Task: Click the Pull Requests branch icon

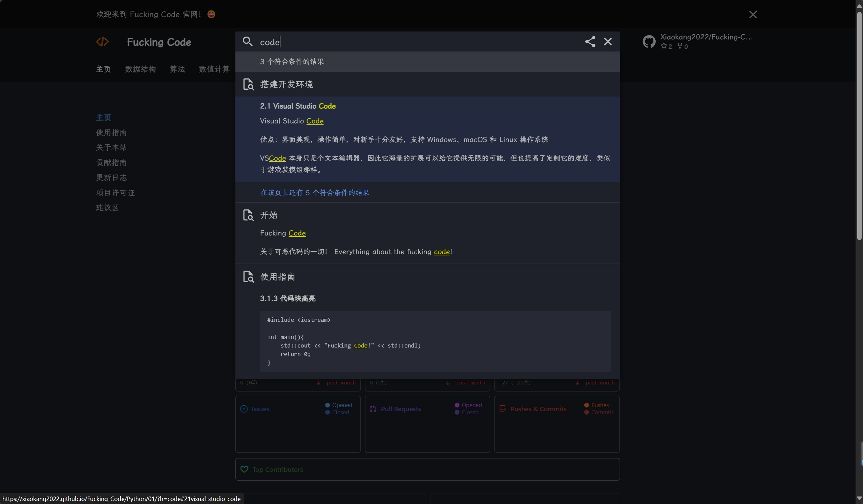Action: pyautogui.click(x=373, y=409)
